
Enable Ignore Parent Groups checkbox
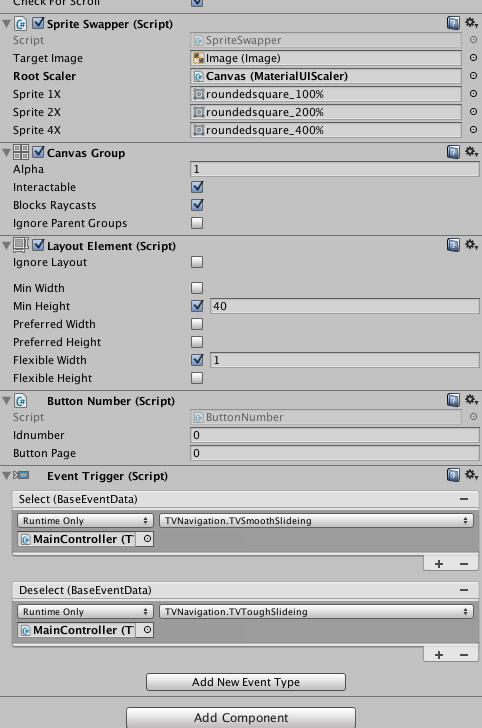(197, 223)
